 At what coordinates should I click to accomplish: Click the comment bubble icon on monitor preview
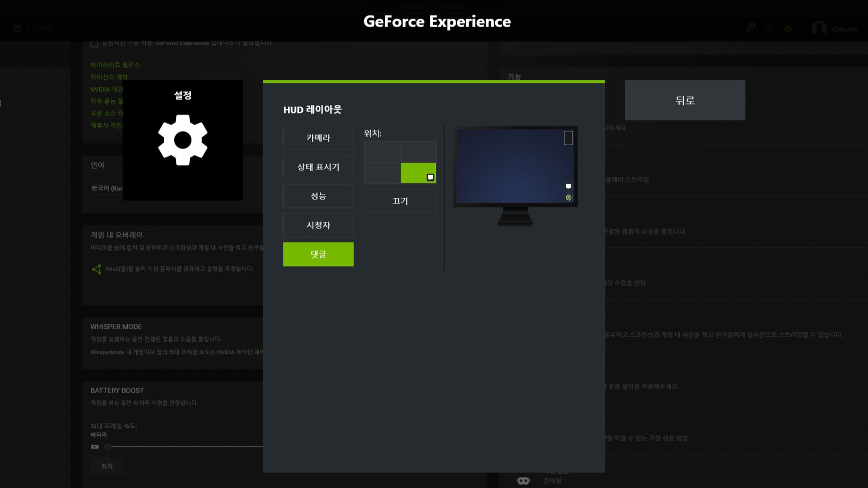pos(569,186)
